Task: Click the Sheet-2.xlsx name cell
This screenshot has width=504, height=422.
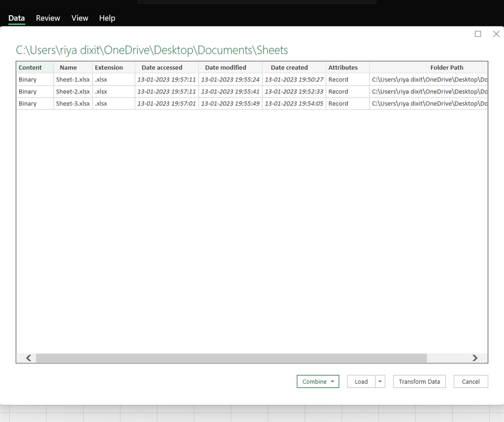Action: point(73,91)
